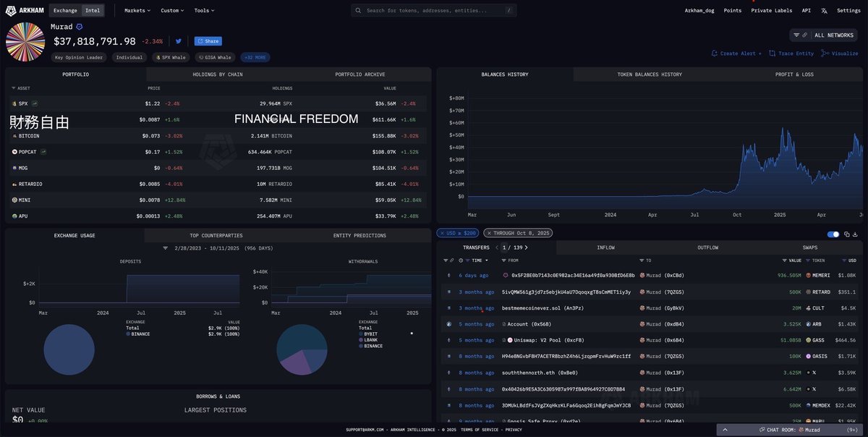Open Private Labels
Image resolution: width=868 pixels, height=437 pixels.
(772, 11)
